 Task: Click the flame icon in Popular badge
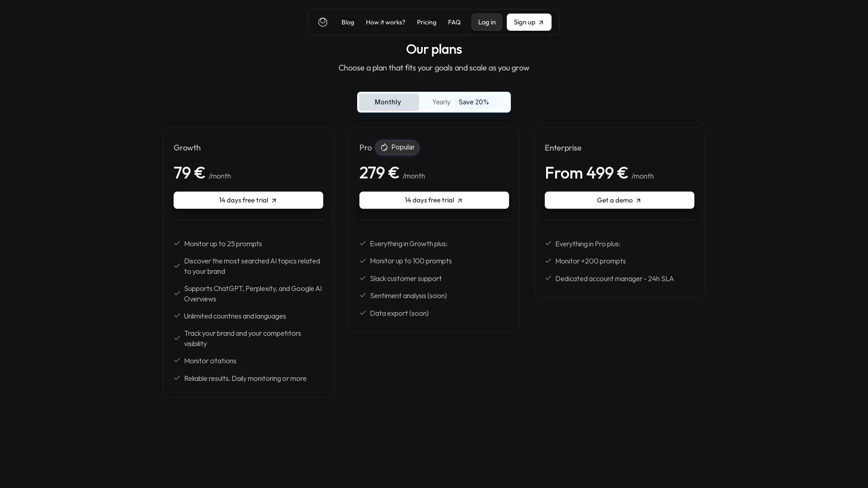[x=384, y=147]
